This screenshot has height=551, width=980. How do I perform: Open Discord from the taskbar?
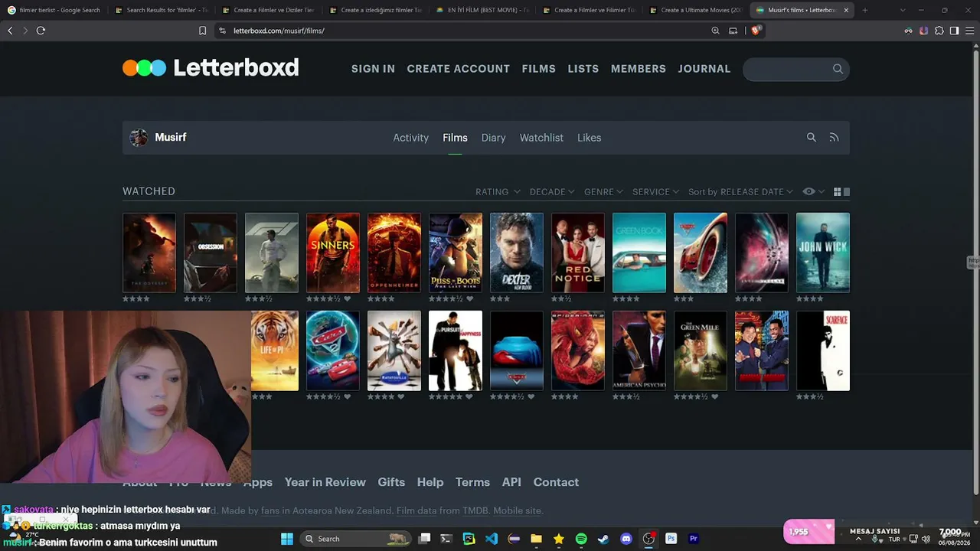pos(626,539)
